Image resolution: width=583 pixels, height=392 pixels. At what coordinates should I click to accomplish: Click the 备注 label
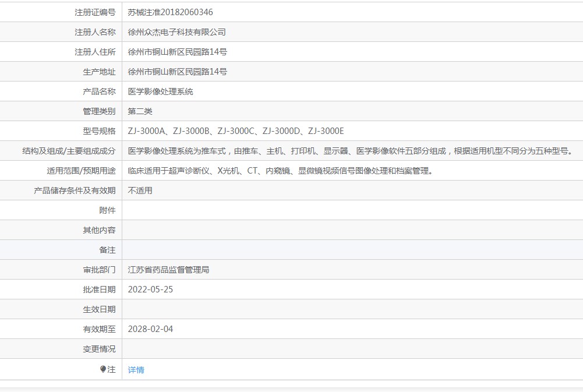click(107, 250)
